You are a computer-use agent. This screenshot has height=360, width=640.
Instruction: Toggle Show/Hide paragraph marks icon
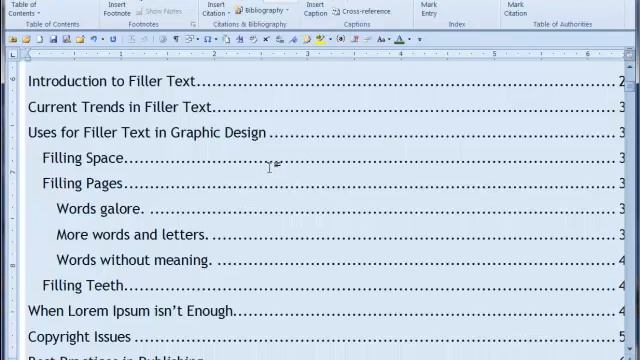coord(176,40)
